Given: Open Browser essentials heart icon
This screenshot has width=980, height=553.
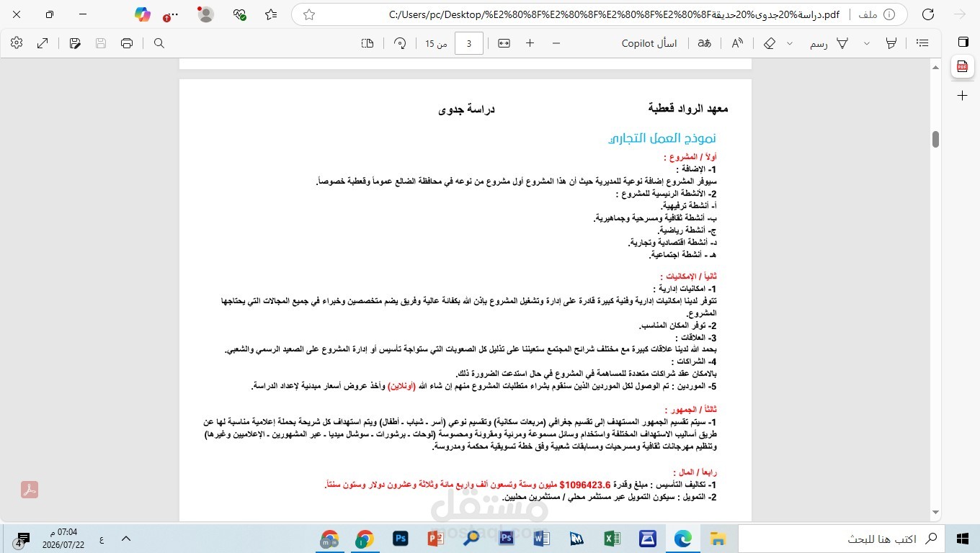Looking at the screenshot, I should pos(240,14).
